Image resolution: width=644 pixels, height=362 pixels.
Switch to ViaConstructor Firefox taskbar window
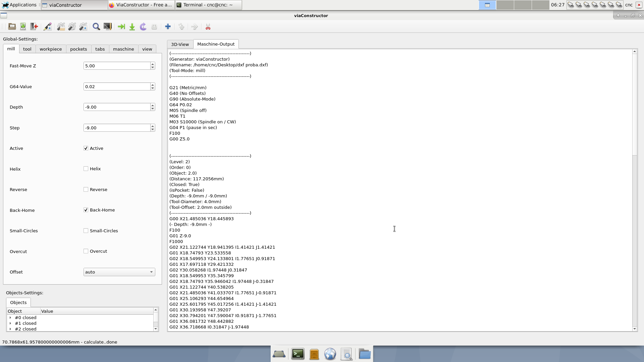tap(141, 5)
